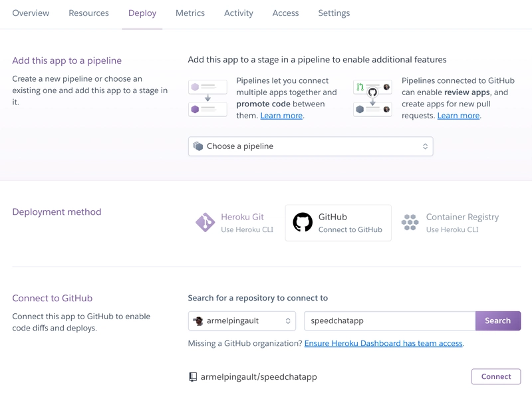Choose GitHub Connect to GitHub method
The image size is (532, 395).
338,223
